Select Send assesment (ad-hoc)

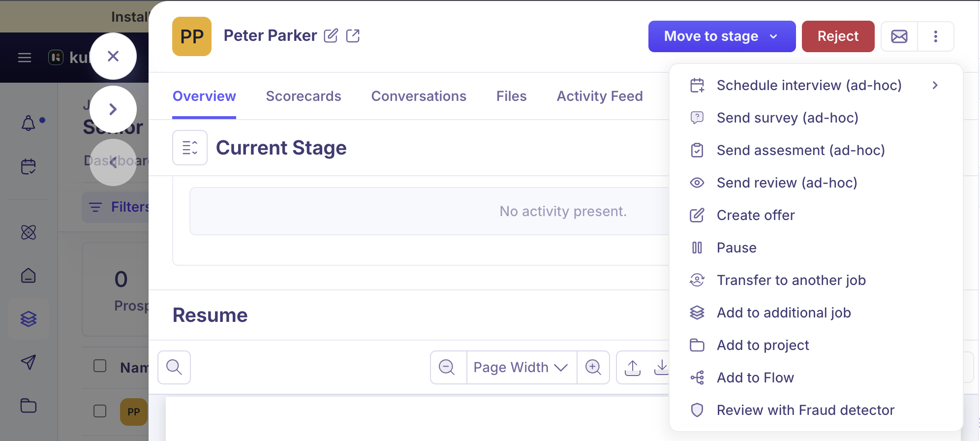point(816,150)
